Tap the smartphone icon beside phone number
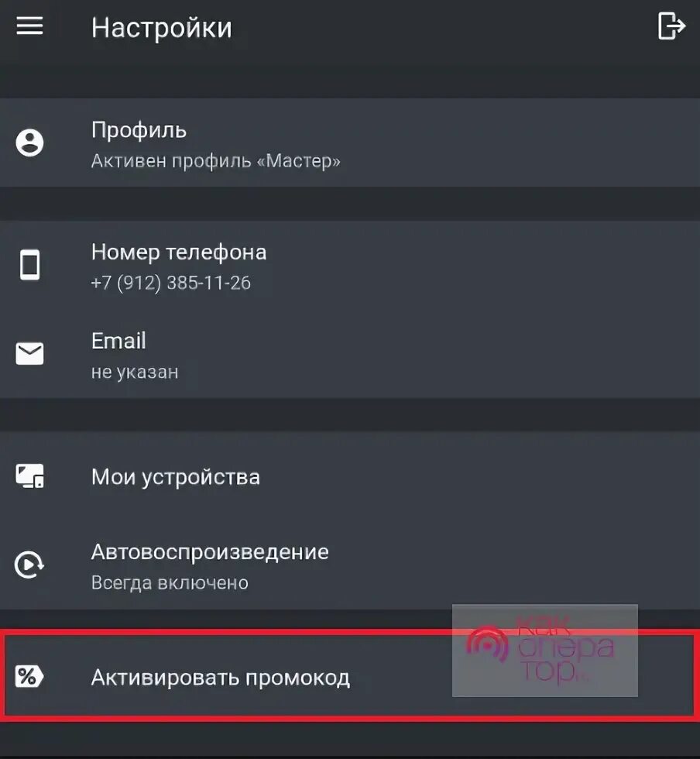The width and height of the screenshot is (700, 759). 29,265
